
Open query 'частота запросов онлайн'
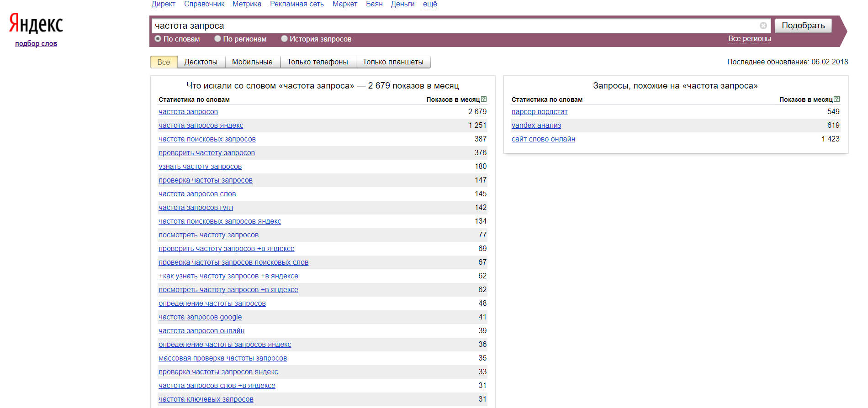[x=201, y=331]
